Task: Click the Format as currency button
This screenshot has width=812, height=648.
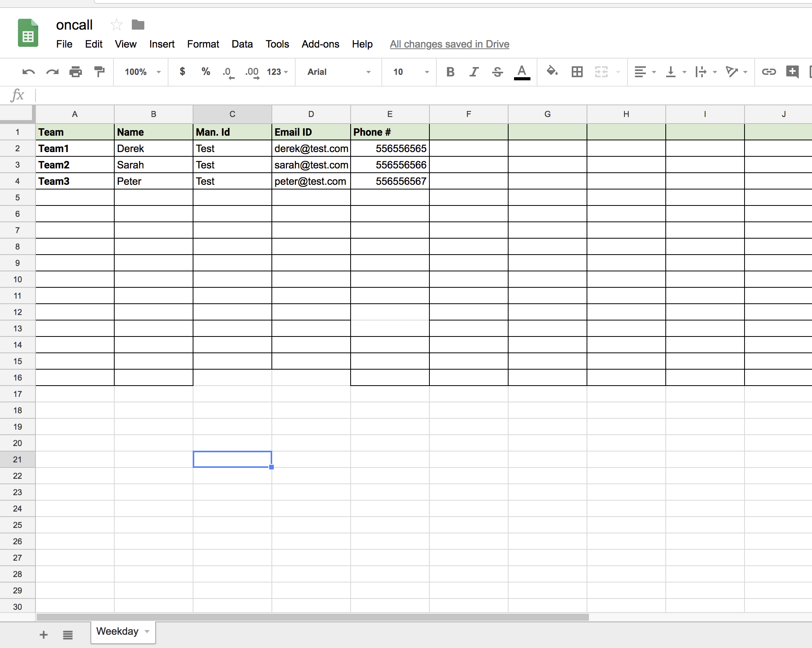Action: coord(182,72)
